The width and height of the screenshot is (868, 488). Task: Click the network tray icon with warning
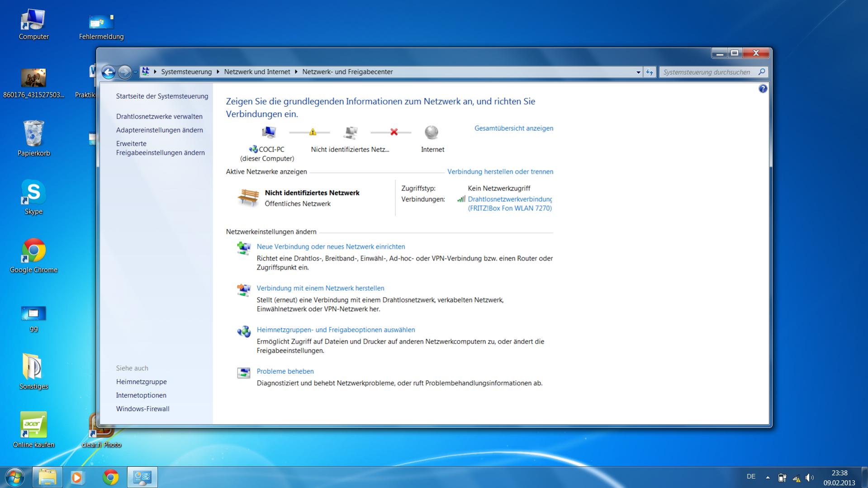pos(797,478)
